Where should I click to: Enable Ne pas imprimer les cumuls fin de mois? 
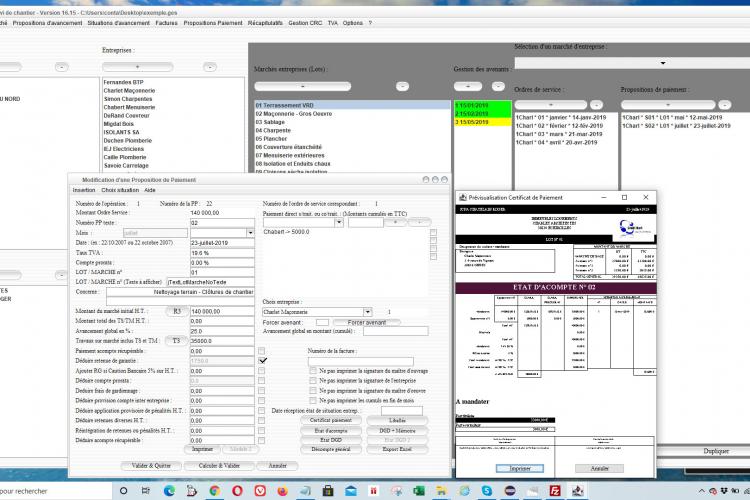[x=313, y=400]
